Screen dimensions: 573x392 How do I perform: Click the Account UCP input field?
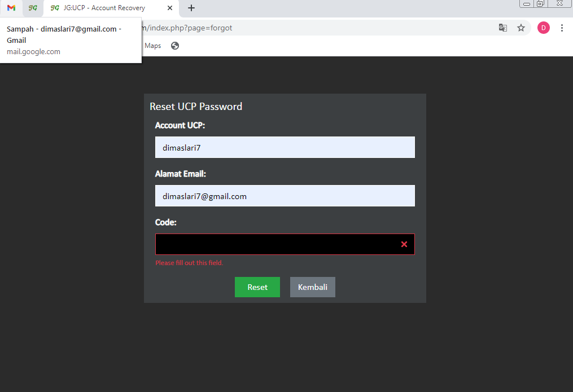click(285, 147)
